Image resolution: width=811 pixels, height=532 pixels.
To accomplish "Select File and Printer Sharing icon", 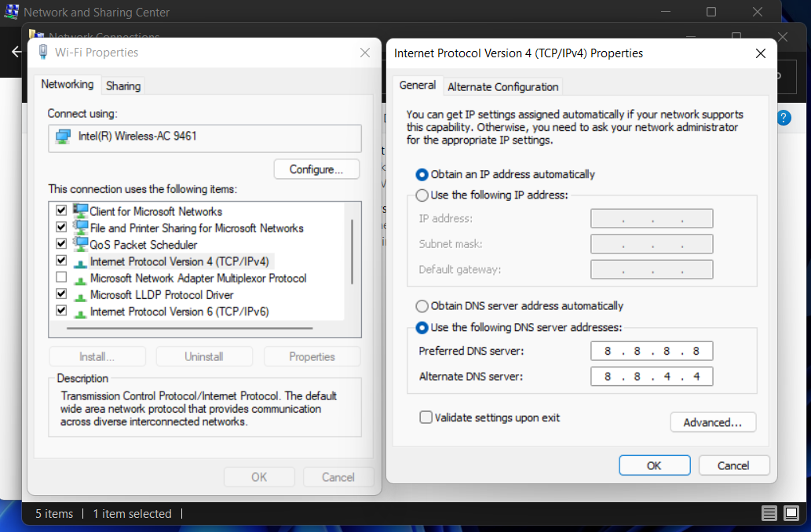I will (81, 228).
